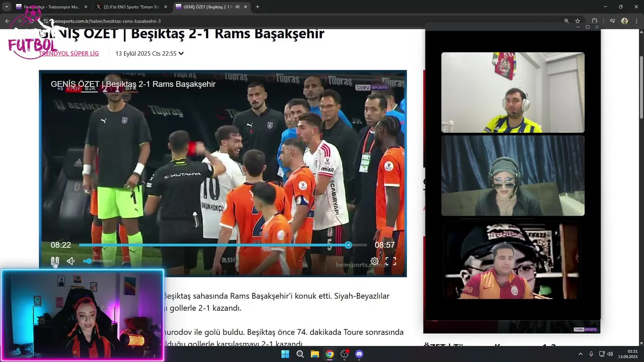This screenshot has width=644, height=362.
Task: Click video title overlay GENİŞ ÖZET
Action: pyautogui.click(x=133, y=84)
